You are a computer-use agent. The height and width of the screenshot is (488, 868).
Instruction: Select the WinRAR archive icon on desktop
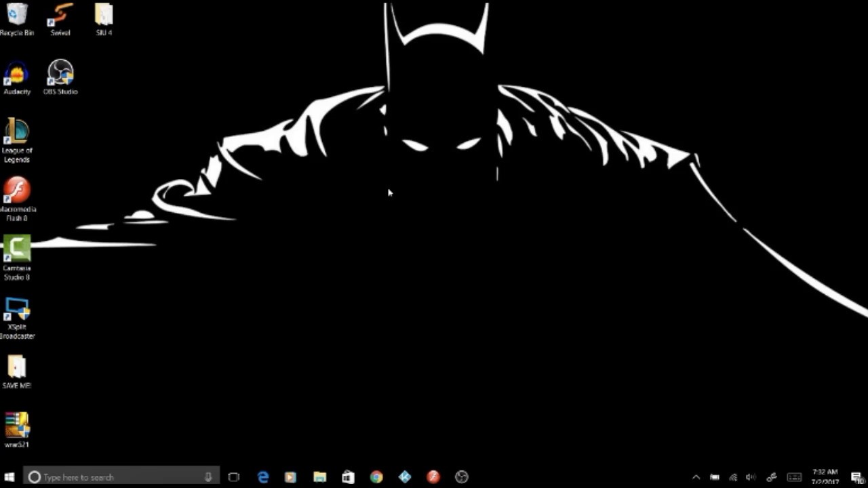pos(17,430)
